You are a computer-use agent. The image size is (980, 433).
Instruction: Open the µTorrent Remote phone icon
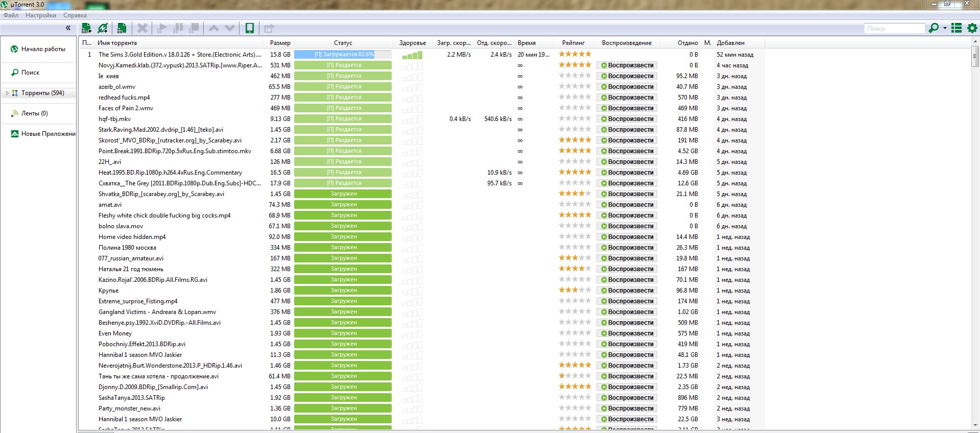250,28
